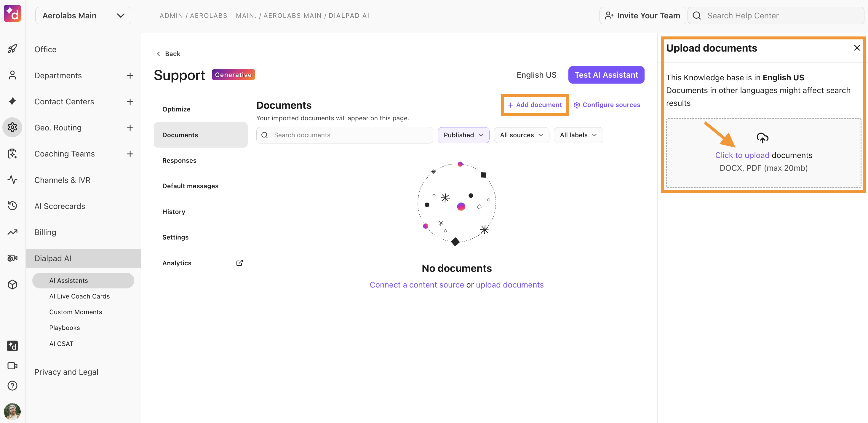Open the help question mark icon

click(x=12, y=385)
